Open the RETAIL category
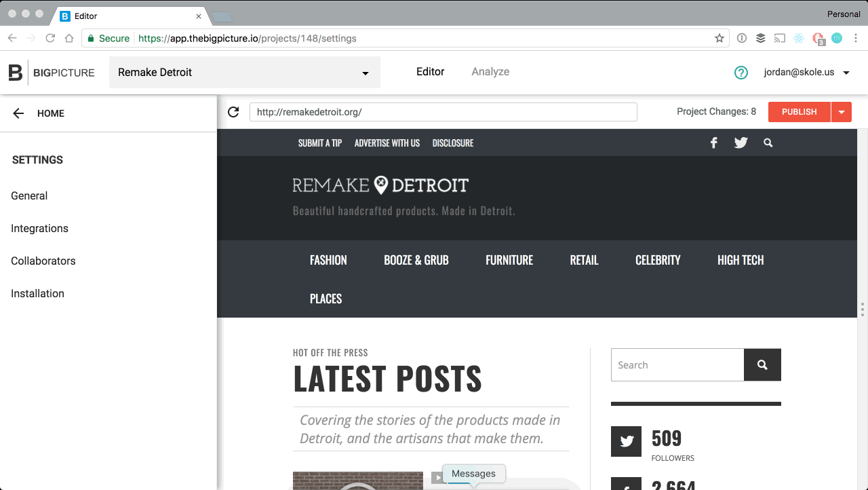868x490 pixels. coord(584,260)
